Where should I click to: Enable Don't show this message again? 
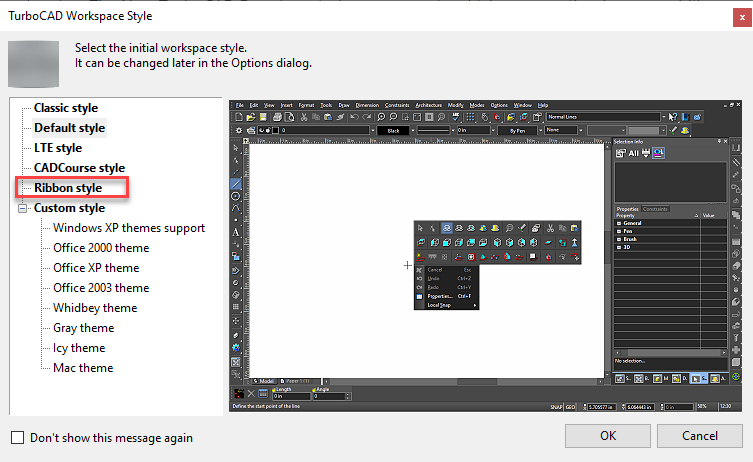(17, 438)
